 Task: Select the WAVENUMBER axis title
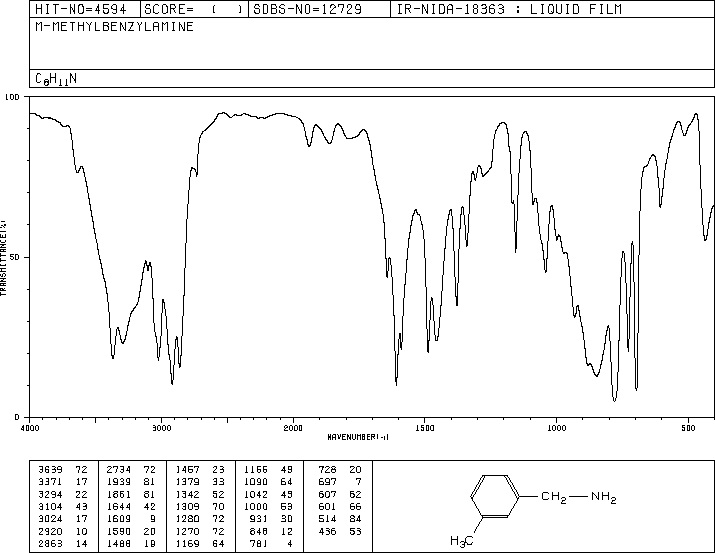[358, 437]
